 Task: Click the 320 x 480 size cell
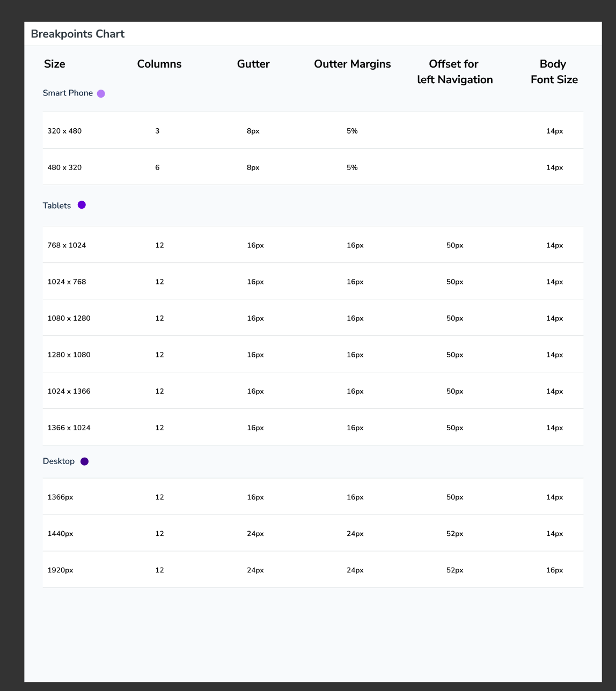[64, 131]
